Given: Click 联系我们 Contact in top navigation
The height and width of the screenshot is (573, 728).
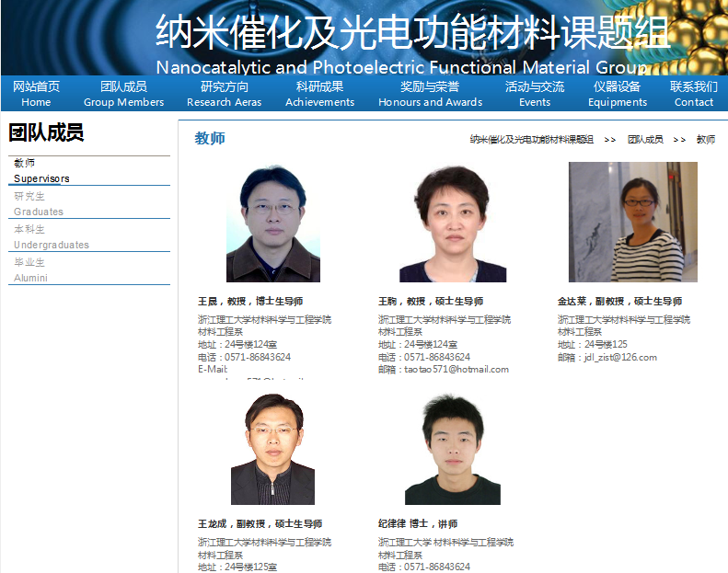Looking at the screenshot, I should tap(694, 94).
